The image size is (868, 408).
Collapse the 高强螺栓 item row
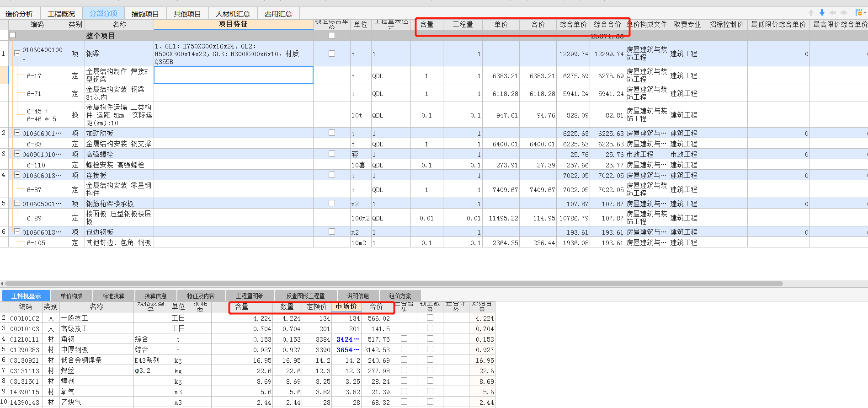(x=17, y=154)
